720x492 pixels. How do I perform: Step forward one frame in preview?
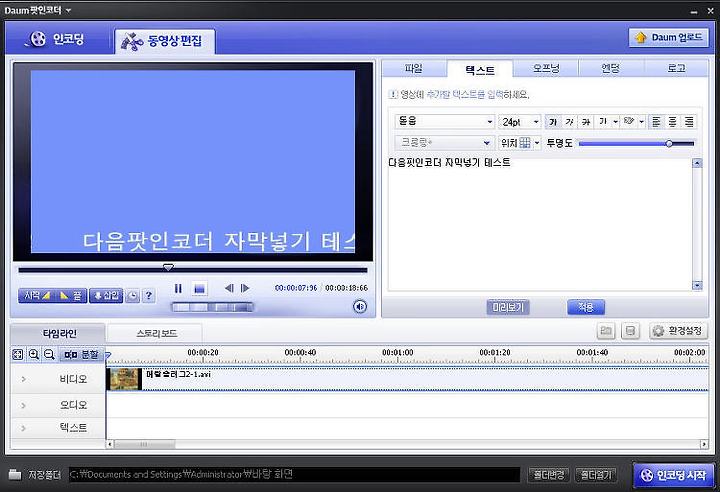coord(245,288)
